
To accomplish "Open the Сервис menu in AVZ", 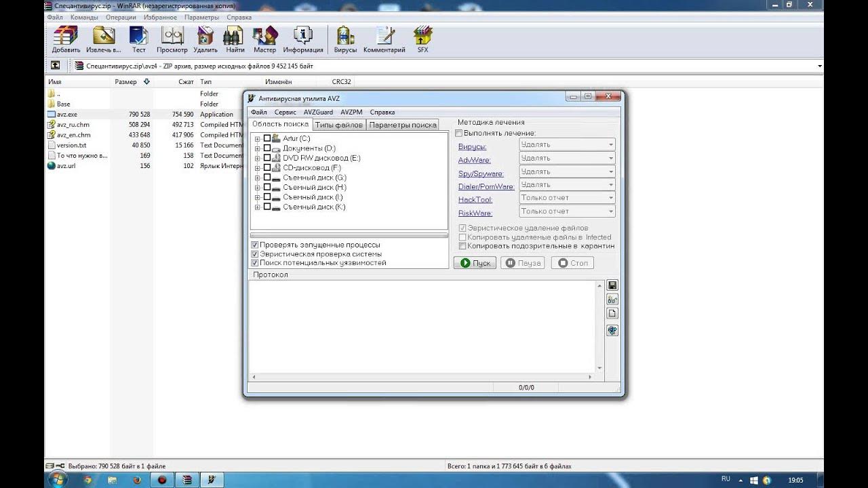I will click(285, 113).
